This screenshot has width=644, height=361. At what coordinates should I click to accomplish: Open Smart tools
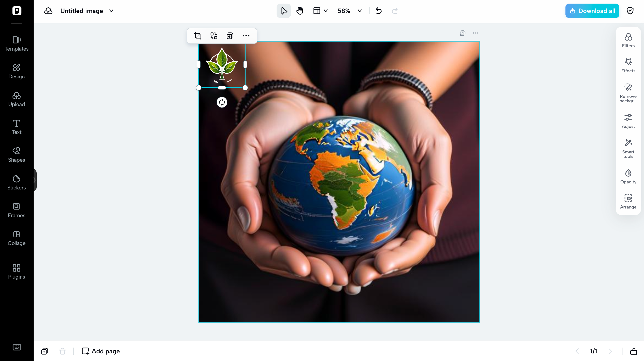628,148
